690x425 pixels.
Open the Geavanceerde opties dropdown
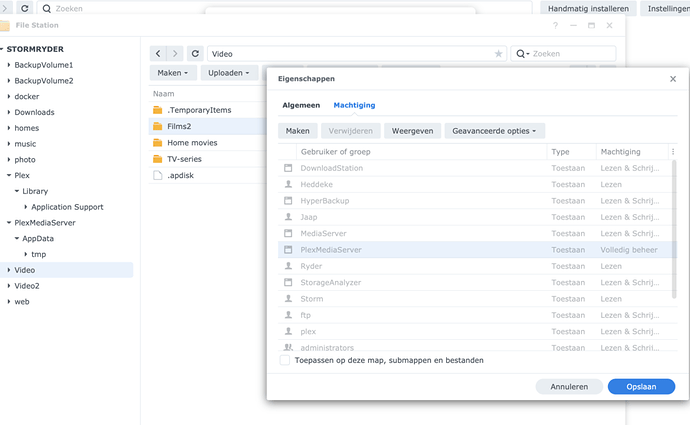495,130
